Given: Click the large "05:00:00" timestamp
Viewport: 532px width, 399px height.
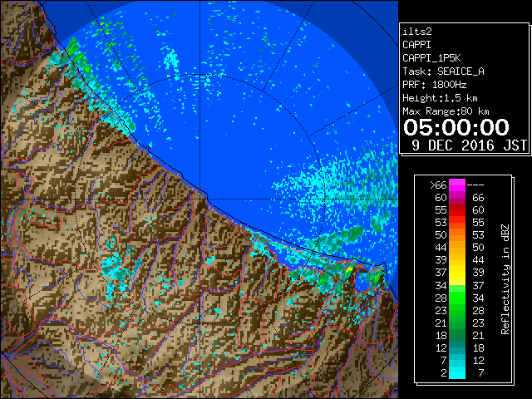Looking at the screenshot, I should tap(456, 127).
